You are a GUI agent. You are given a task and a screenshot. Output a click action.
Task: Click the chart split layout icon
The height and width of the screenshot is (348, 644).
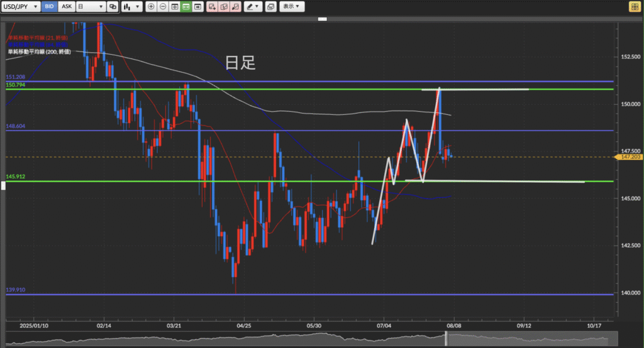point(175,6)
